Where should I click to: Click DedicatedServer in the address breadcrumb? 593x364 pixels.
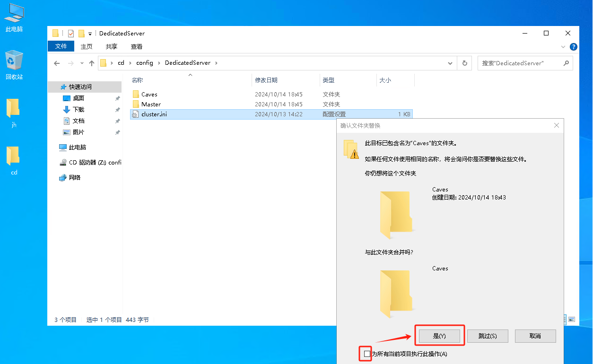[187, 63]
